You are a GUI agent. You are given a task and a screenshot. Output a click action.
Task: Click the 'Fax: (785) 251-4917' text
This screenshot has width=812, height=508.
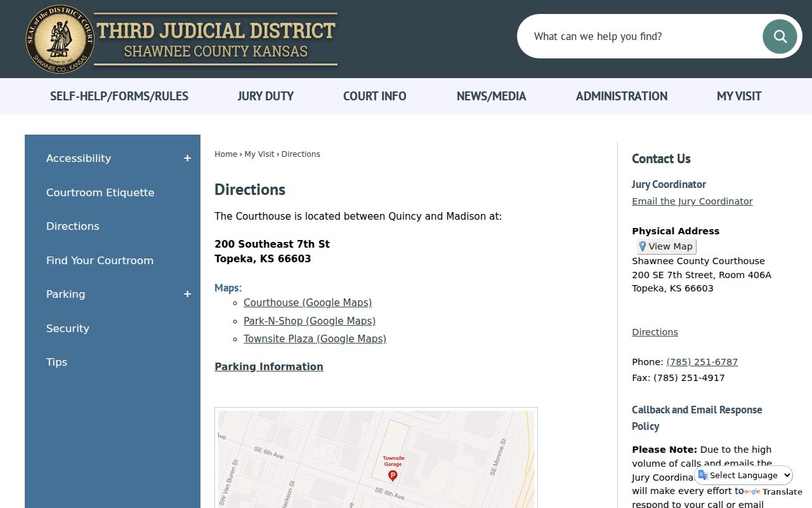point(678,378)
